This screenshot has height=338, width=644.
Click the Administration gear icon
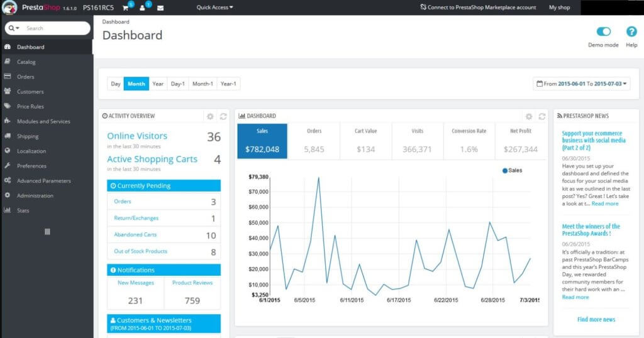click(8, 195)
